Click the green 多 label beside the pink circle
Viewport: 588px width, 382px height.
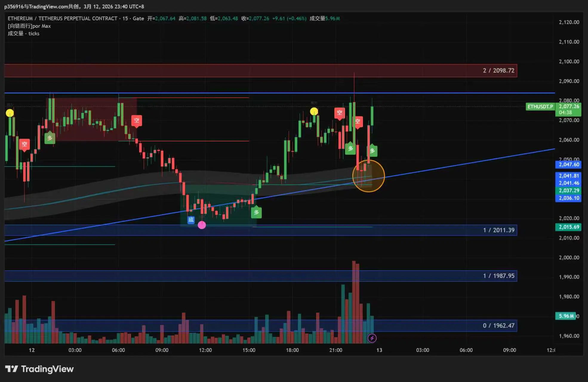256,212
